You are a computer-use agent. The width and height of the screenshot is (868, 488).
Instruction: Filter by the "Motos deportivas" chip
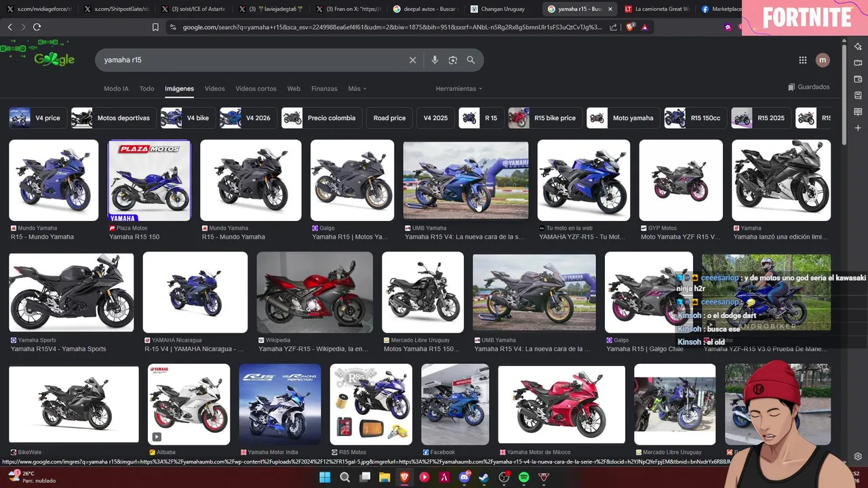coord(113,118)
